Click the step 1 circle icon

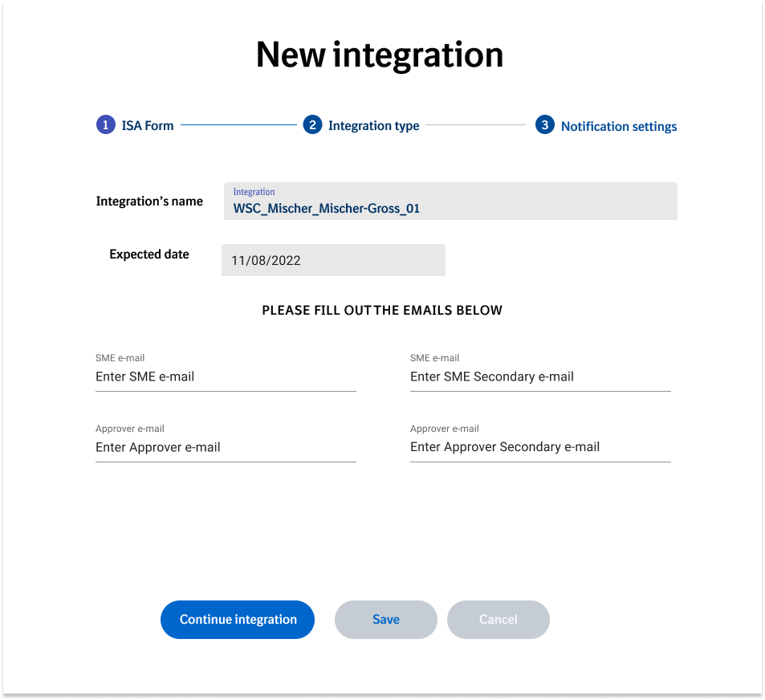[105, 124]
